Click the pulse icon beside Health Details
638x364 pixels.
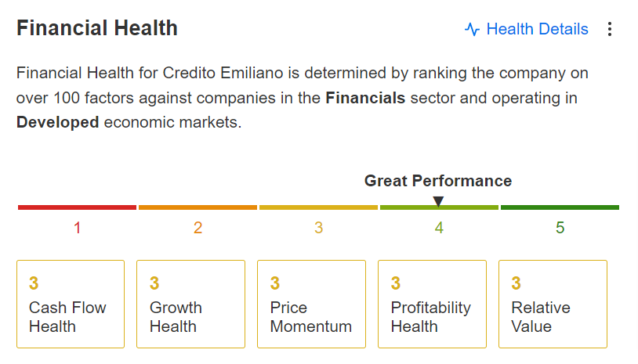tap(472, 29)
